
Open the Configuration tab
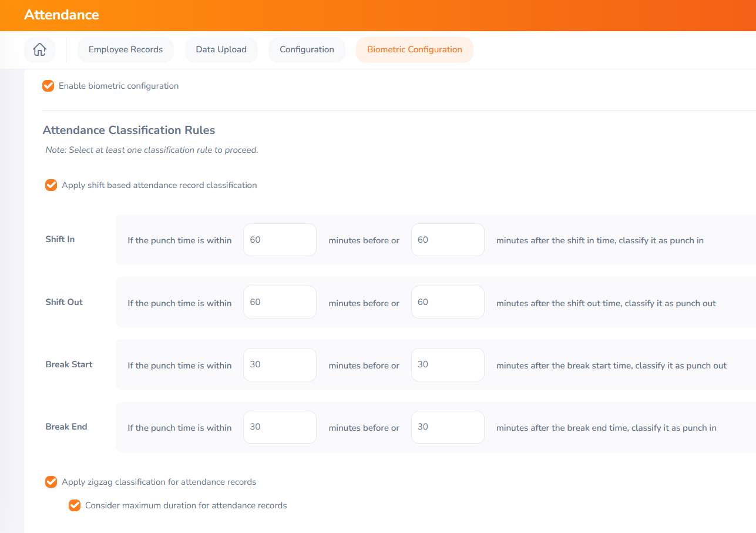307,49
